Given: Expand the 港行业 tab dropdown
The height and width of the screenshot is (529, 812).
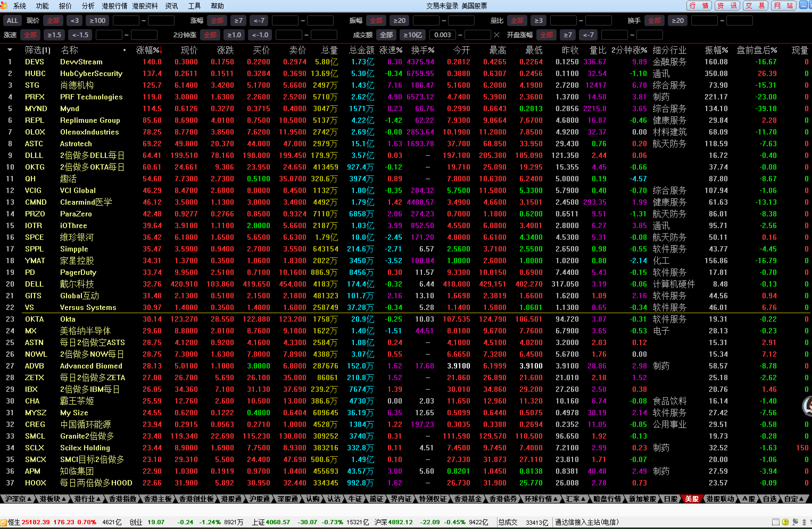Looking at the screenshot, I should 99,499.
